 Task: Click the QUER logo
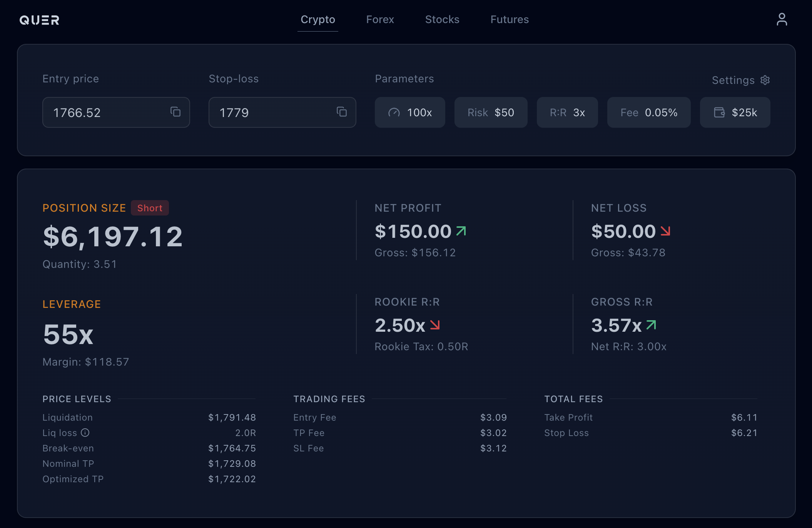tap(39, 20)
